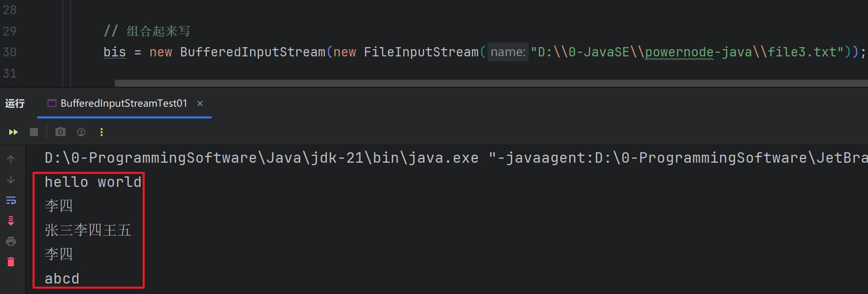Click the "hello world" console output line
Image resolution: width=868 pixels, height=294 pixels.
point(93,182)
